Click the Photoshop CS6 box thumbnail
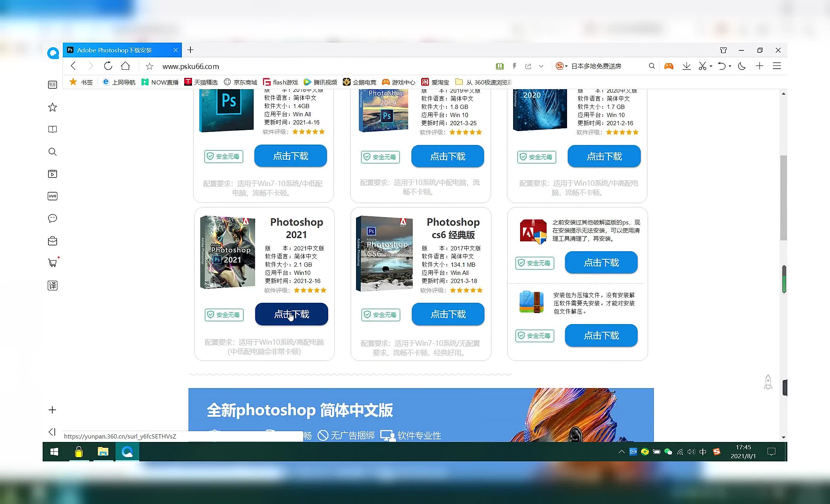The height and width of the screenshot is (504, 830). pos(384,254)
